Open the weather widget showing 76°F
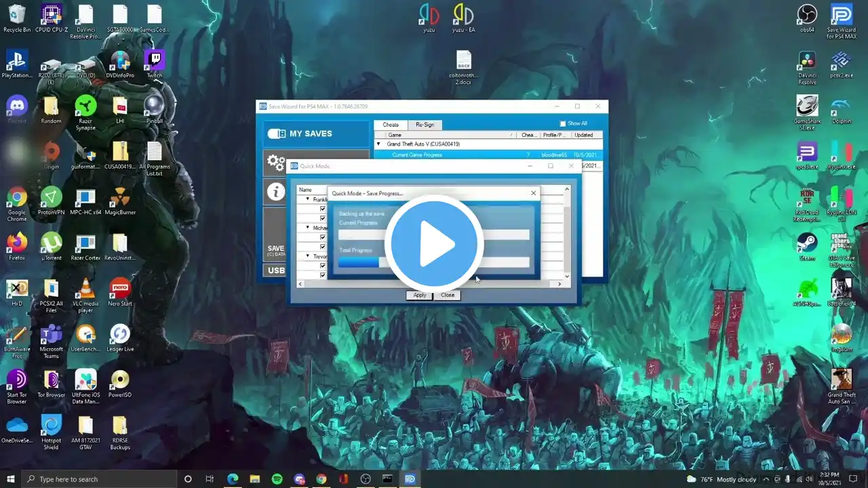Image resolution: width=868 pixels, height=488 pixels. [722, 479]
